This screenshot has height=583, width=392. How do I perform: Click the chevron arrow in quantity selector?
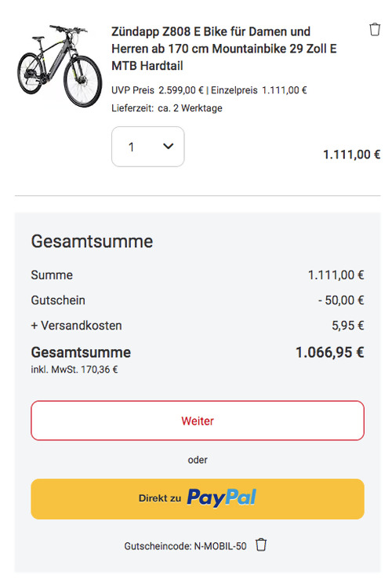[x=169, y=147]
